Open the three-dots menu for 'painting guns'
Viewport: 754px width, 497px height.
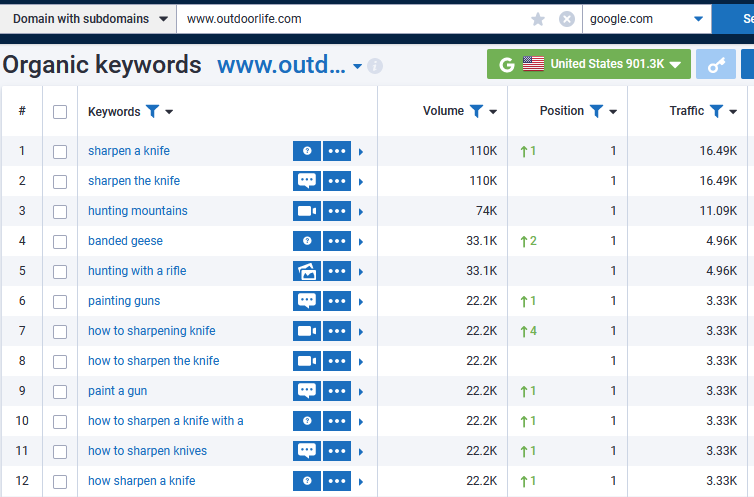pos(337,301)
